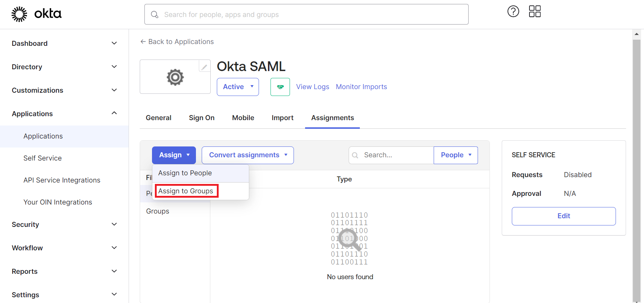Screen dimensions: 644x303
Task: Open the Convert assignments dropdown
Action: (x=247, y=155)
